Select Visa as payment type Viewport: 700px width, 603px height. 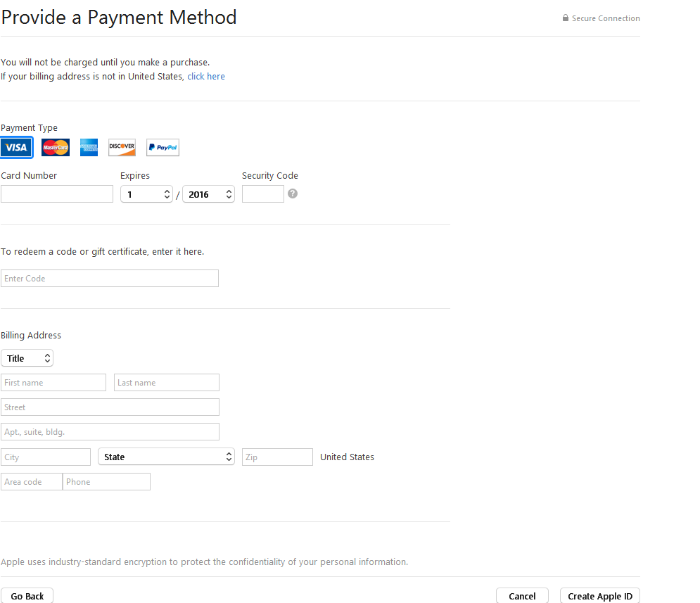[x=16, y=147]
